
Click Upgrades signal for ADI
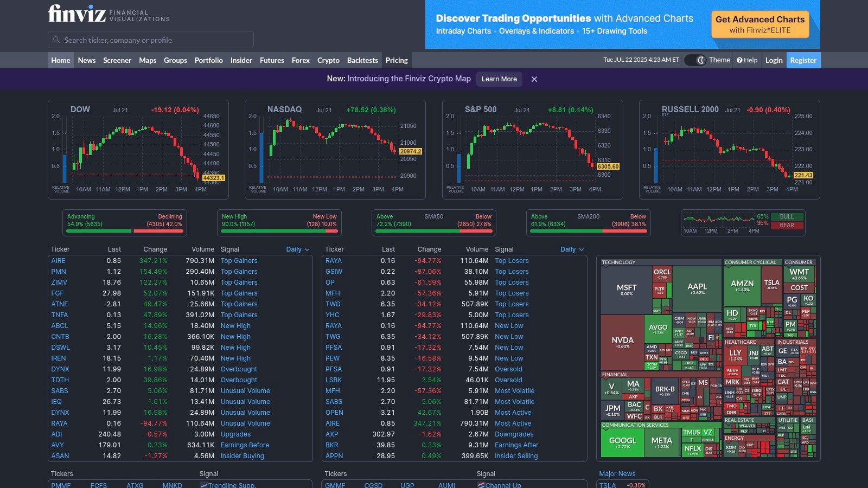(x=235, y=434)
